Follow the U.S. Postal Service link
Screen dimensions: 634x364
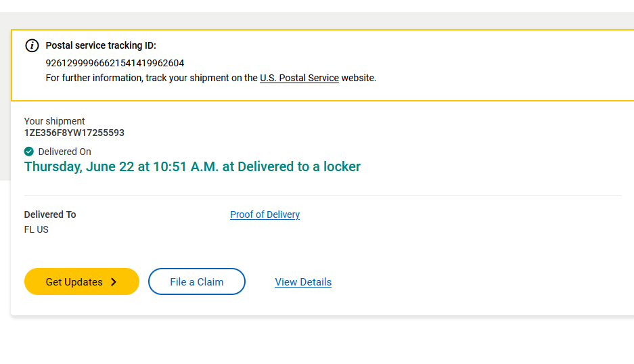click(x=299, y=78)
